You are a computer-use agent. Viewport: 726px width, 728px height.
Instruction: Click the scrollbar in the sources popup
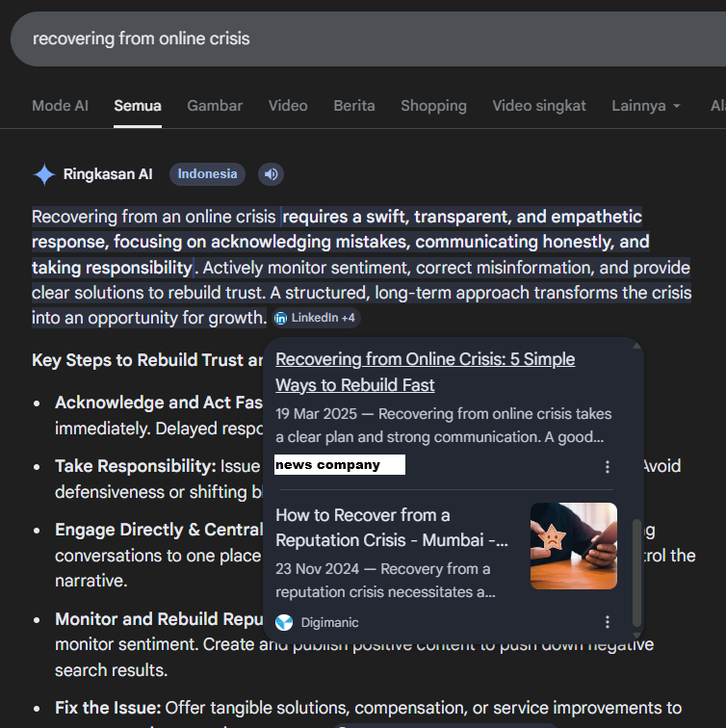point(635,571)
